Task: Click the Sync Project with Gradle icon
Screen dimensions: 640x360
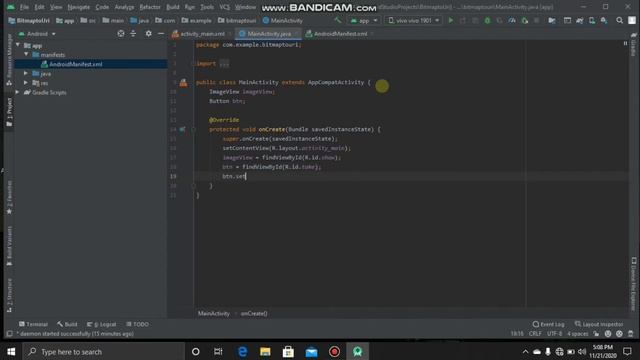Action: [x=580, y=20]
